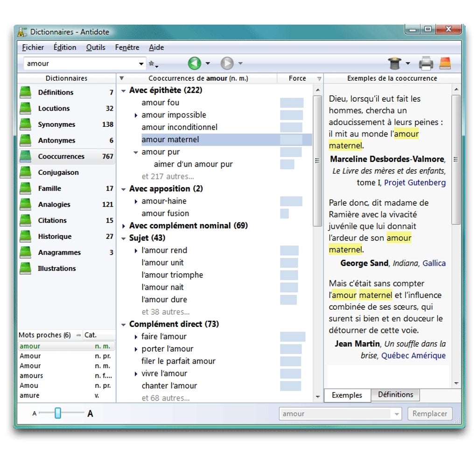476x450 pixels.
Task: Click the Remplacer button
Action: 429,414
